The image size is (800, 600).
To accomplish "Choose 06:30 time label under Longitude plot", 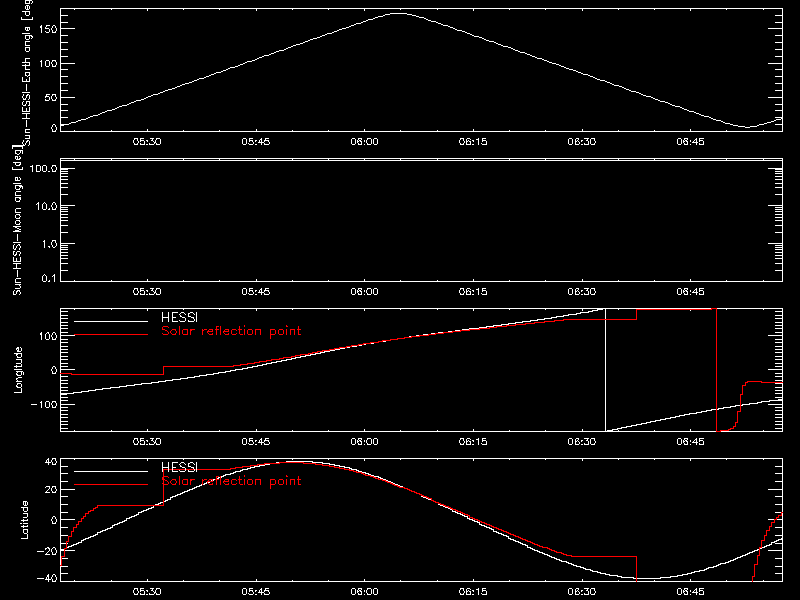I will (x=582, y=442).
